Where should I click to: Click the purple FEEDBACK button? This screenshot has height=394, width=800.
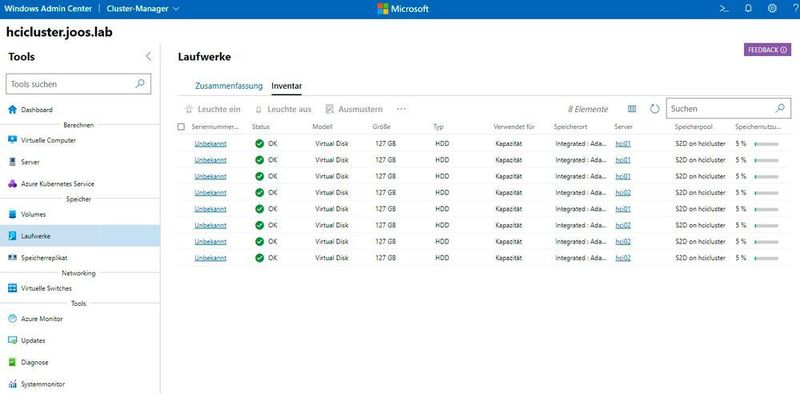point(767,50)
